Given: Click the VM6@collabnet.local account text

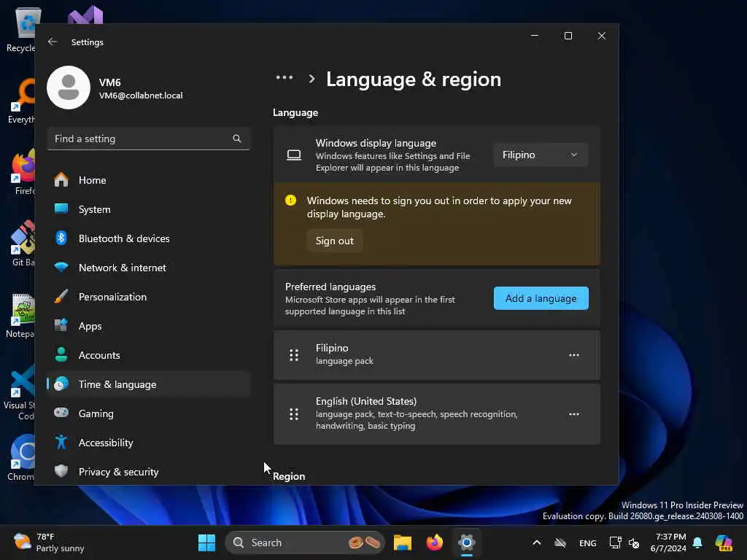Looking at the screenshot, I should pyautogui.click(x=141, y=96).
